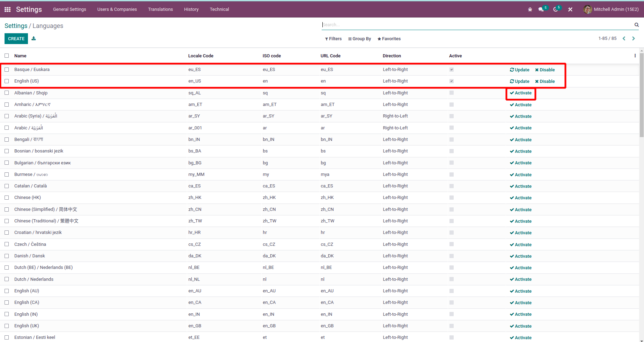Viewport: 644px width, 342px height.
Task: Open Translations menu
Action: coord(160,9)
